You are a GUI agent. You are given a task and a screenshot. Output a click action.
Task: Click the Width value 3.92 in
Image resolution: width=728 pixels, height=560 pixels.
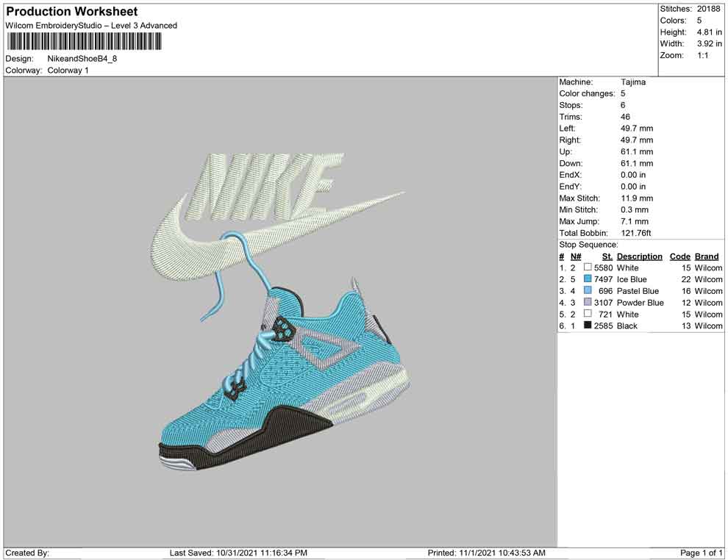[709, 43]
